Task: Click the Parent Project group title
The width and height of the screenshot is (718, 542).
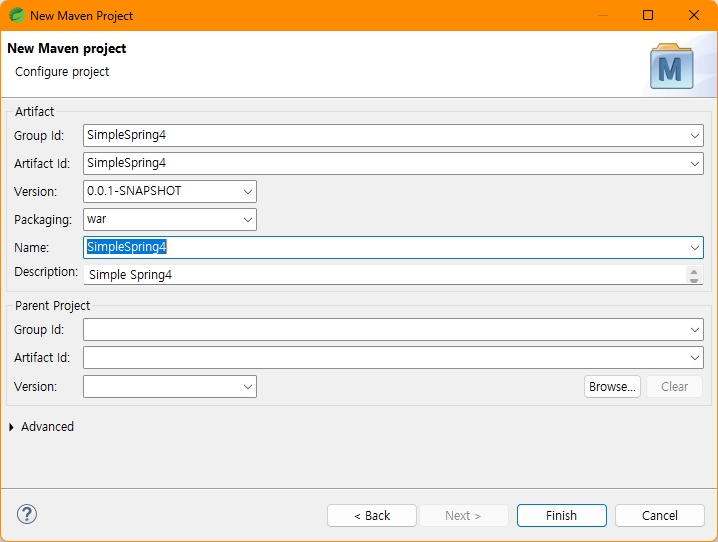Action: click(52, 306)
